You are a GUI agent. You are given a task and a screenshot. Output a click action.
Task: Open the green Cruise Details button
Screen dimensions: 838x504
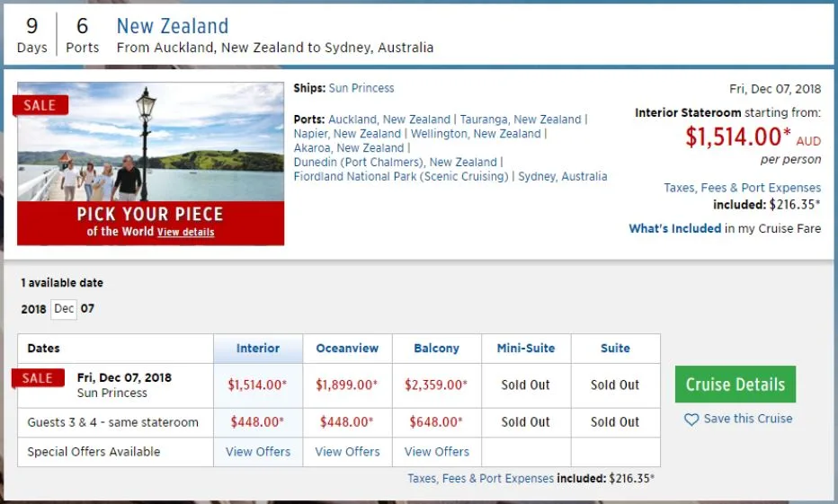pos(735,385)
